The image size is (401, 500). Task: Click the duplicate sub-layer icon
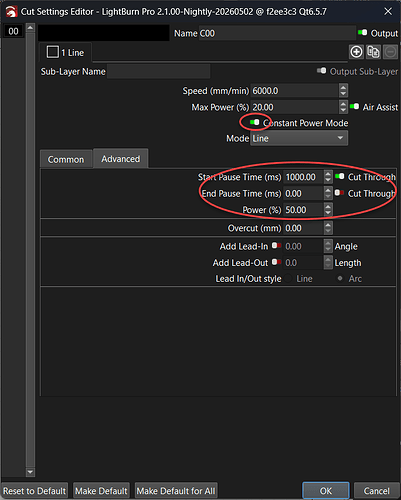pos(373,52)
